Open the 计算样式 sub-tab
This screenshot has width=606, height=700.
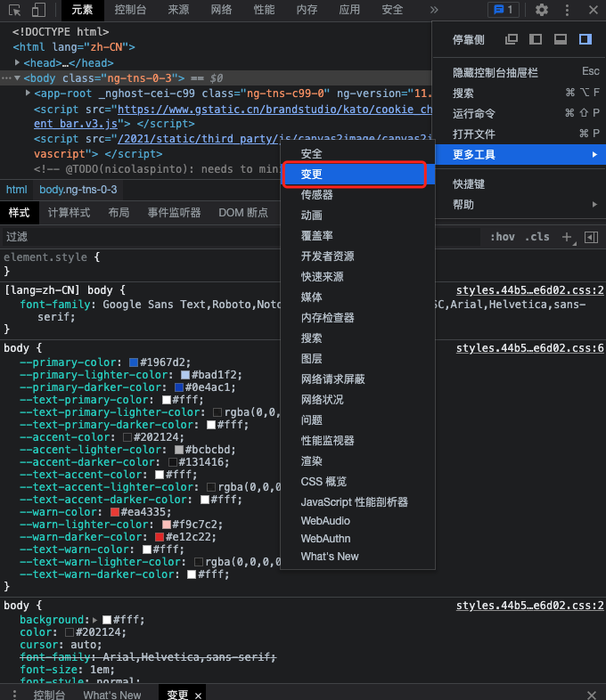(x=69, y=213)
